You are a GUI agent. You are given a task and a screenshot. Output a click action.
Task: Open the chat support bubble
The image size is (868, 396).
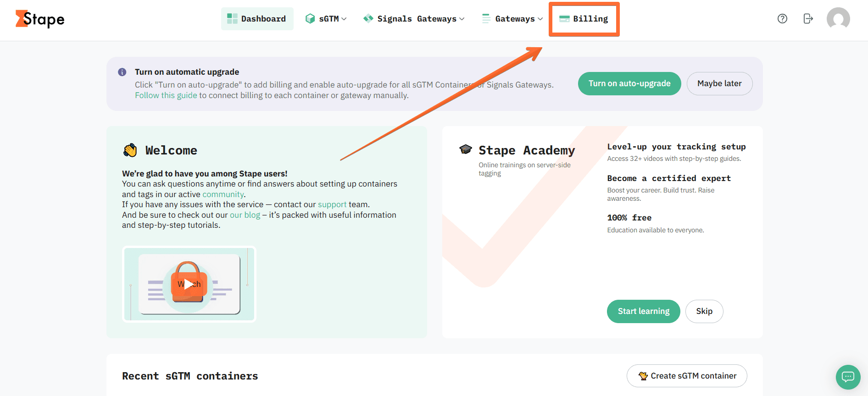point(848,377)
